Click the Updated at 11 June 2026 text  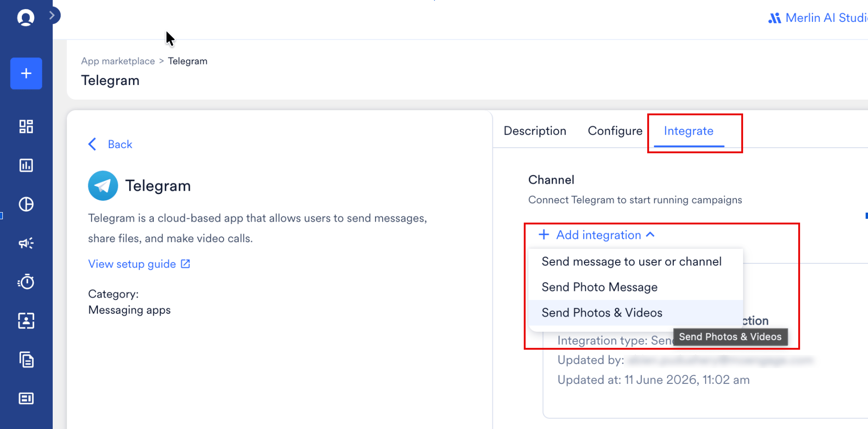coord(653,380)
